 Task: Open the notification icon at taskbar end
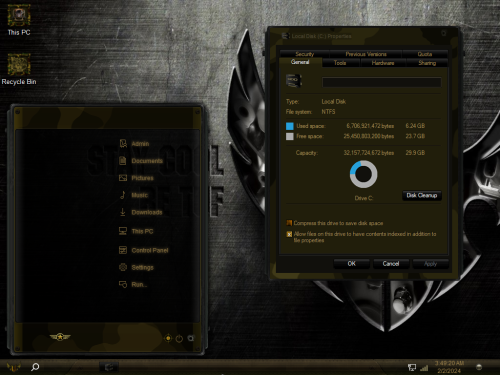(x=479, y=367)
